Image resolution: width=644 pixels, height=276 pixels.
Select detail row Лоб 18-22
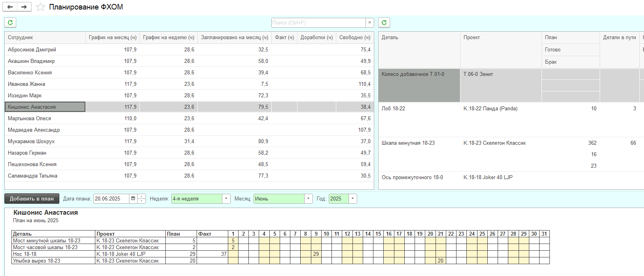point(393,108)
